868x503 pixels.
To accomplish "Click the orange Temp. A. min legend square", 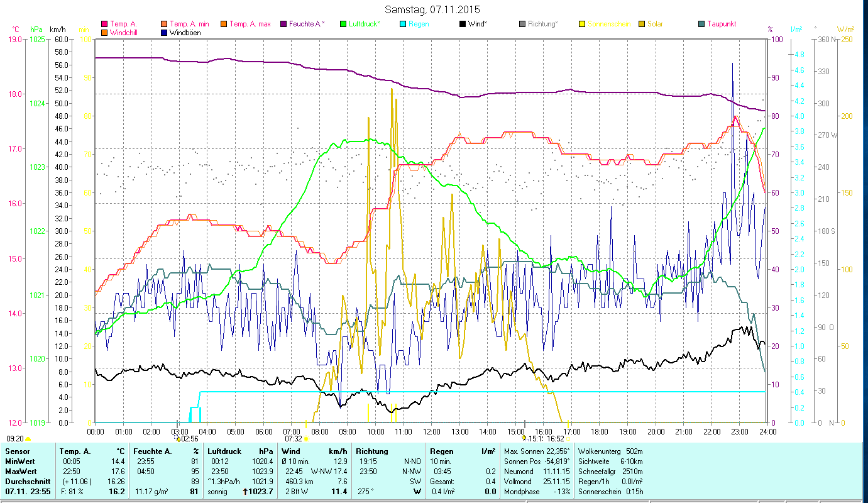I will tap(165, 25).
